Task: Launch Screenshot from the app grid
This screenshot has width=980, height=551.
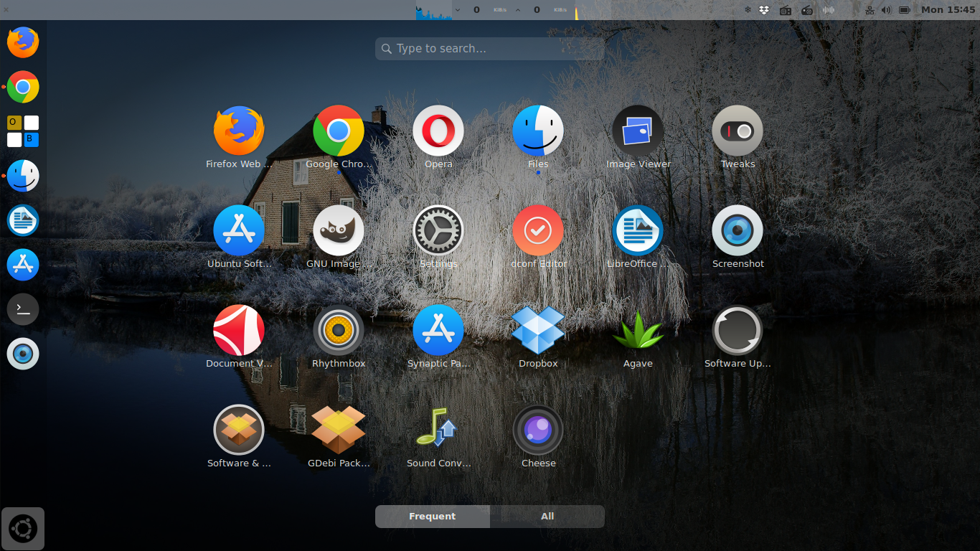Action: point(738,237)
